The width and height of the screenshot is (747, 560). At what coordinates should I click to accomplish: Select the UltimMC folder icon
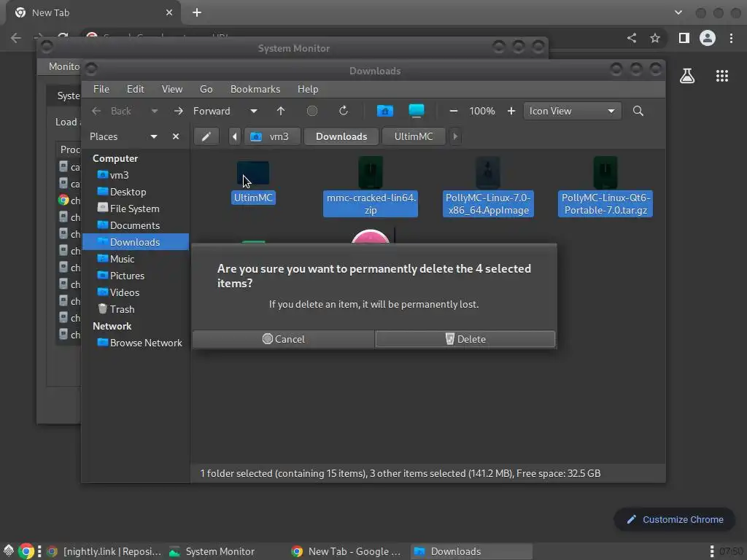(253, 174)
